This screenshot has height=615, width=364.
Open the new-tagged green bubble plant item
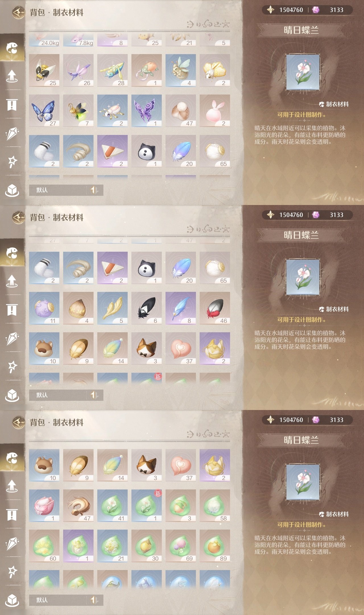coord(146,506)
